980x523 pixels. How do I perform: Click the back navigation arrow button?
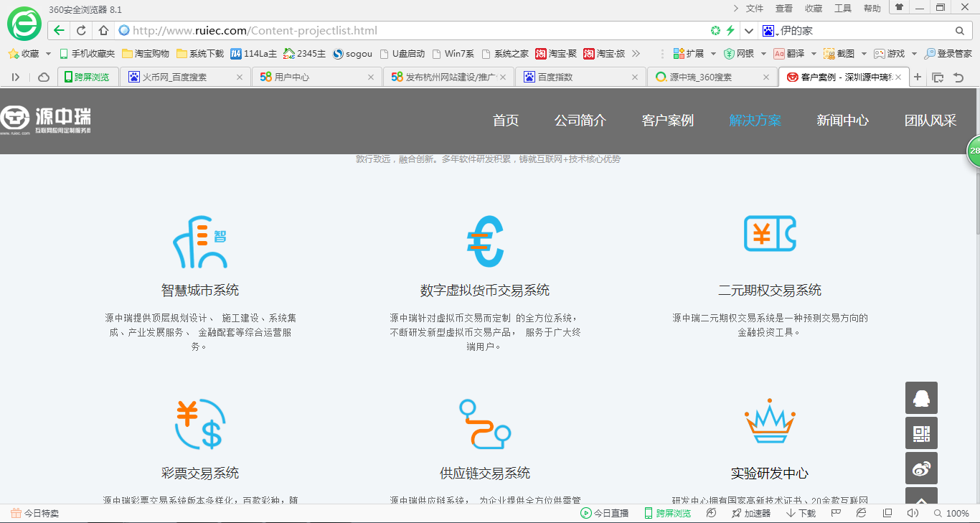click(x=59, y=31)
